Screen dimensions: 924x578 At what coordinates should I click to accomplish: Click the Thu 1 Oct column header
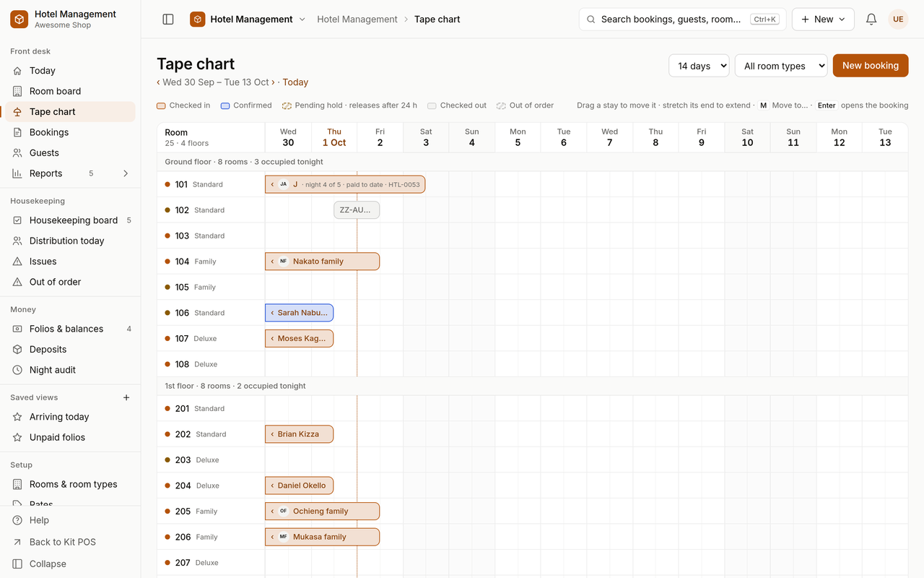[x=334, y=137]
